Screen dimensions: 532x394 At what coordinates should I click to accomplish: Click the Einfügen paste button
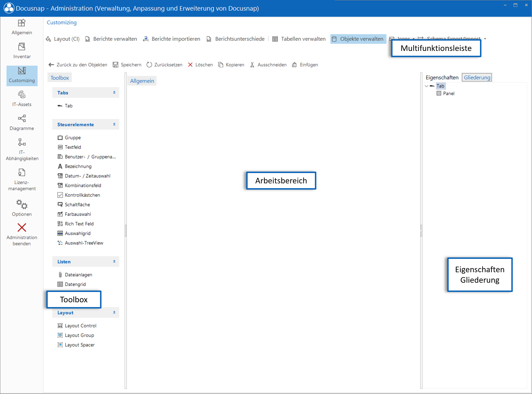click(305, 65)
